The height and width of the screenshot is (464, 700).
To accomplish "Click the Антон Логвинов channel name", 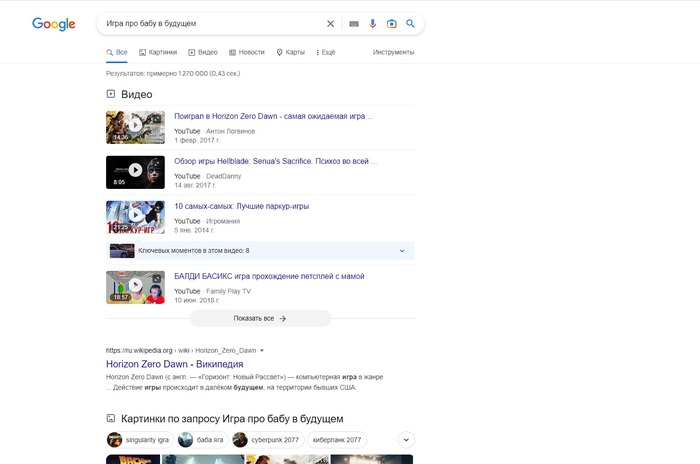I will coord(230,131).
